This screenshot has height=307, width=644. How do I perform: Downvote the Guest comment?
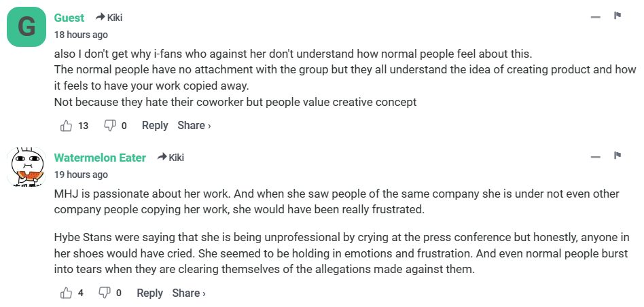coord(109,126)
